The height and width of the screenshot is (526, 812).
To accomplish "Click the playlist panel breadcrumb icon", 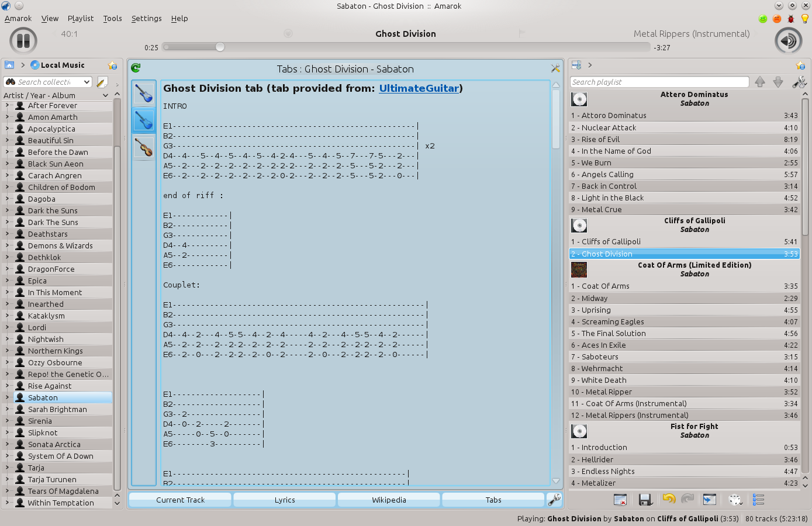I will (x=576, y=65).
